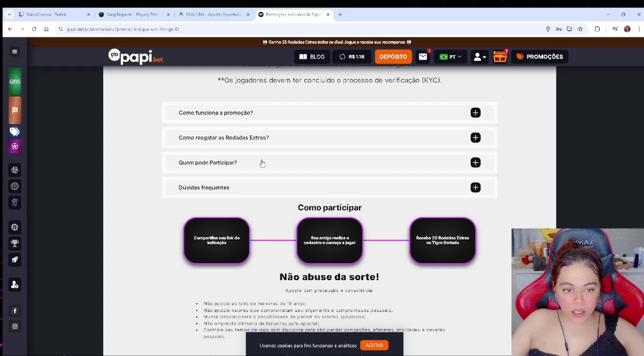
Task: Reload the page
Action: click(34, 29)
